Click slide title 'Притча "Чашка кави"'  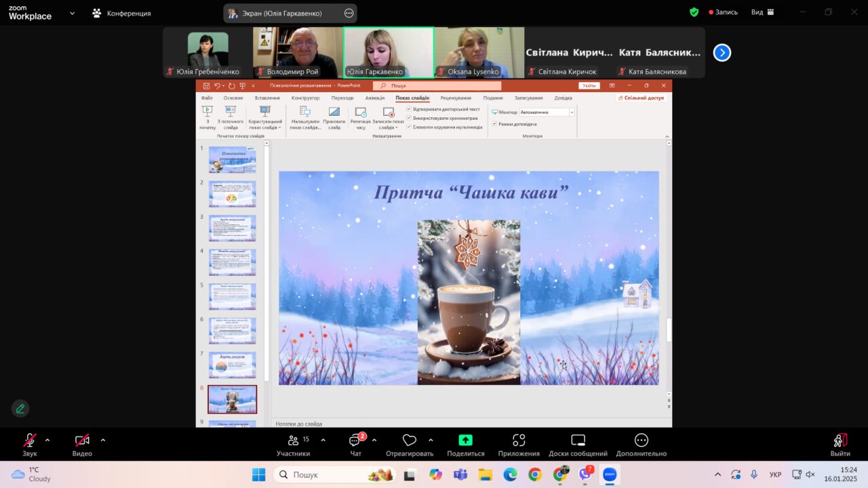tap(471, 192)
